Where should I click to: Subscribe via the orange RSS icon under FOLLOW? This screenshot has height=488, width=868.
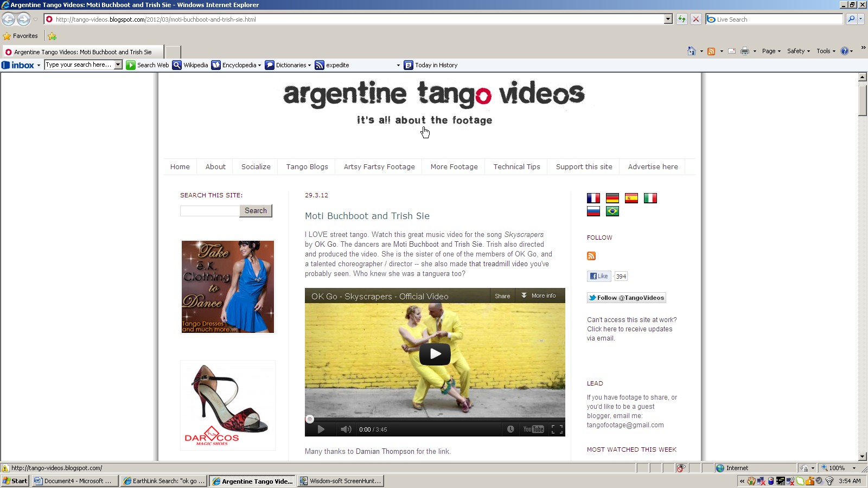(591, 256)
